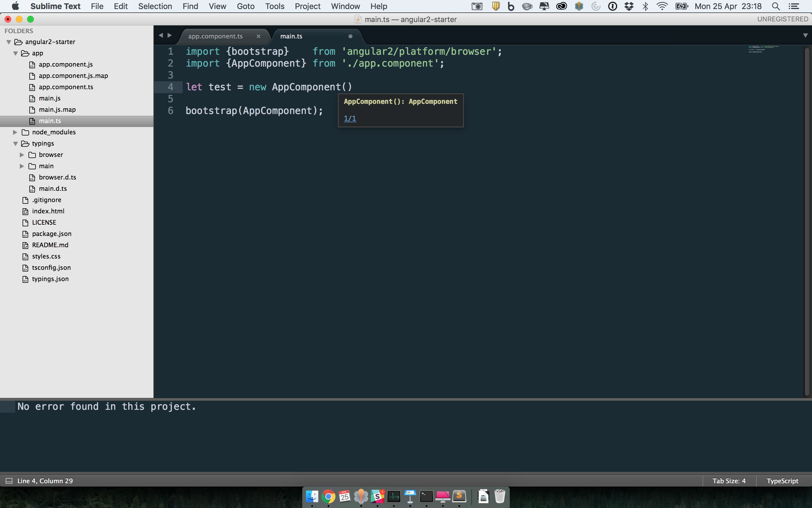Open package.json file

tap(52, 234)
